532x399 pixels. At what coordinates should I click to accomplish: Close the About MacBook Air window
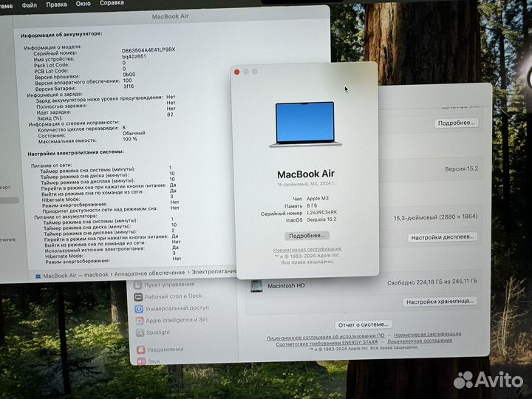237,72
